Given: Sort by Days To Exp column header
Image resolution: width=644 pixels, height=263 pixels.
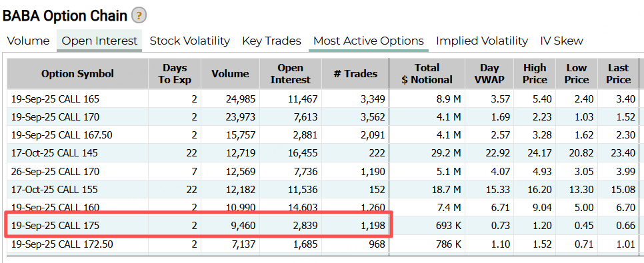Looking at the screenshot, I should pos(175,74).
